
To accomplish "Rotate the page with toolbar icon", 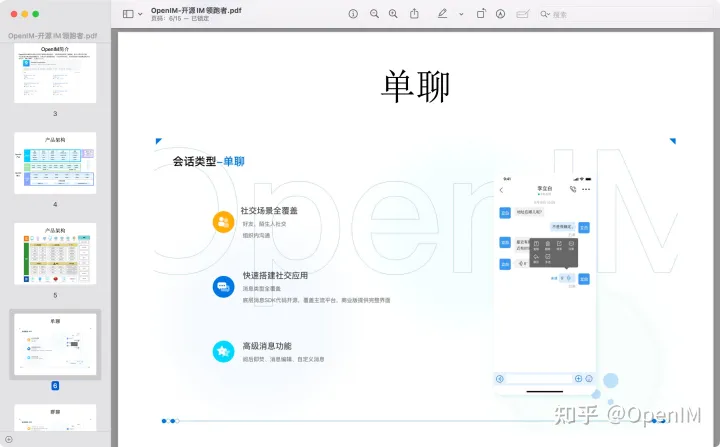I will point(481,14).
